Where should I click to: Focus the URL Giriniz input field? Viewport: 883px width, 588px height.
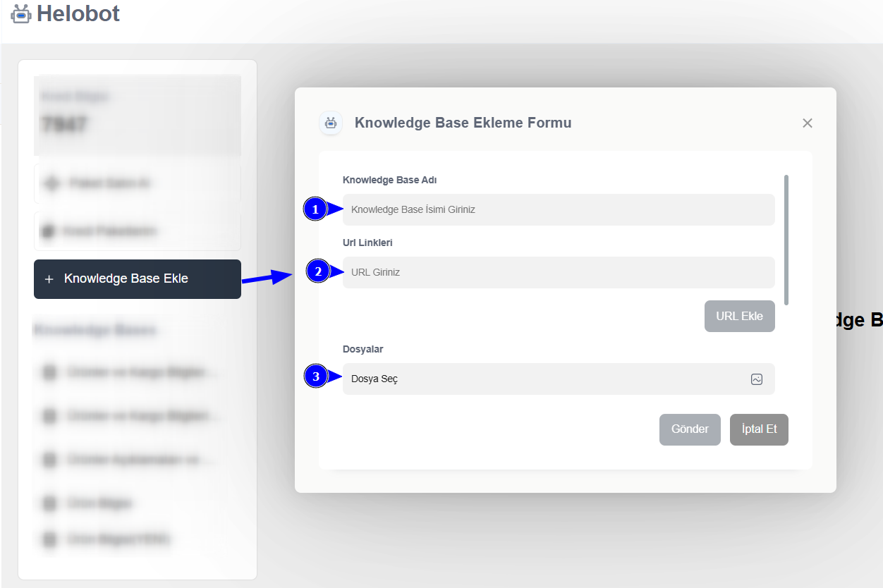(559, 272)
